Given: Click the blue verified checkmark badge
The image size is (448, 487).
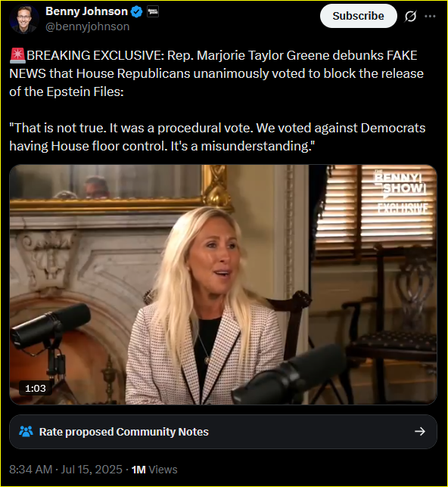Looking at the screenshot, I should pos(136,12).
